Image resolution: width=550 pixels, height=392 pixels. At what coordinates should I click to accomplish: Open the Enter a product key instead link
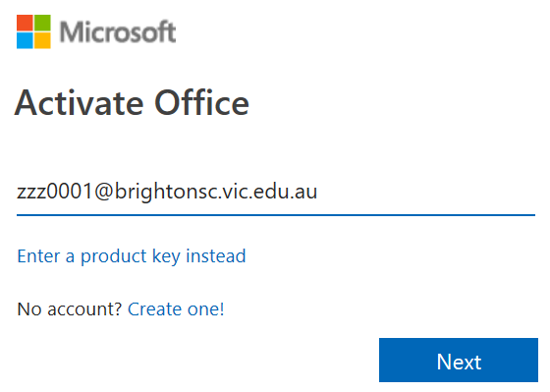[132, 256]
